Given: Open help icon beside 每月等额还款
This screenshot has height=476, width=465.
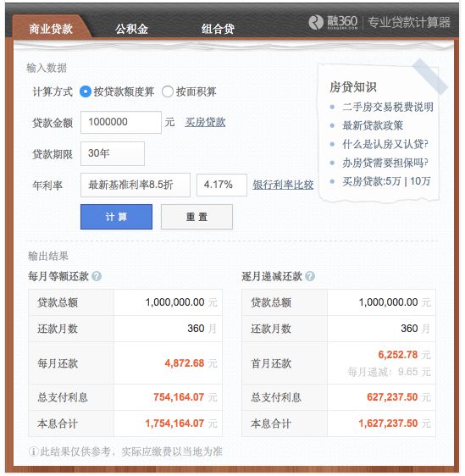Looking at the screenshot, I should click(x=97, y=276).
